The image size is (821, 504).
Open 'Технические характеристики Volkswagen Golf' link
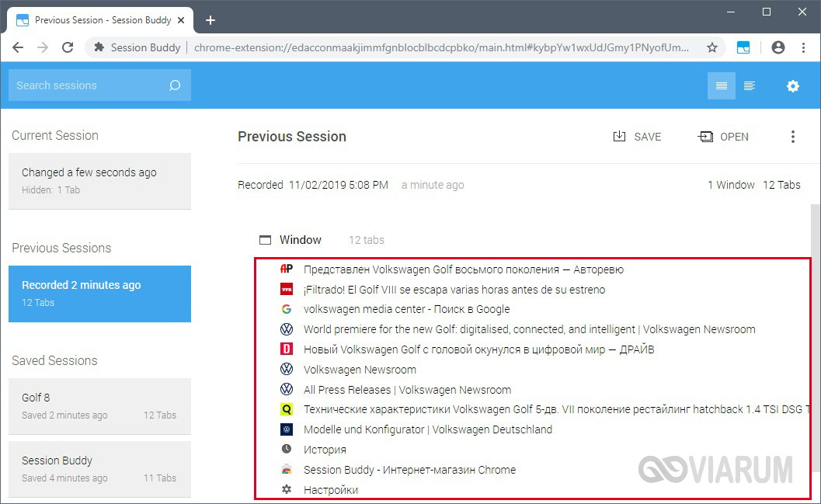pos(556,409)
